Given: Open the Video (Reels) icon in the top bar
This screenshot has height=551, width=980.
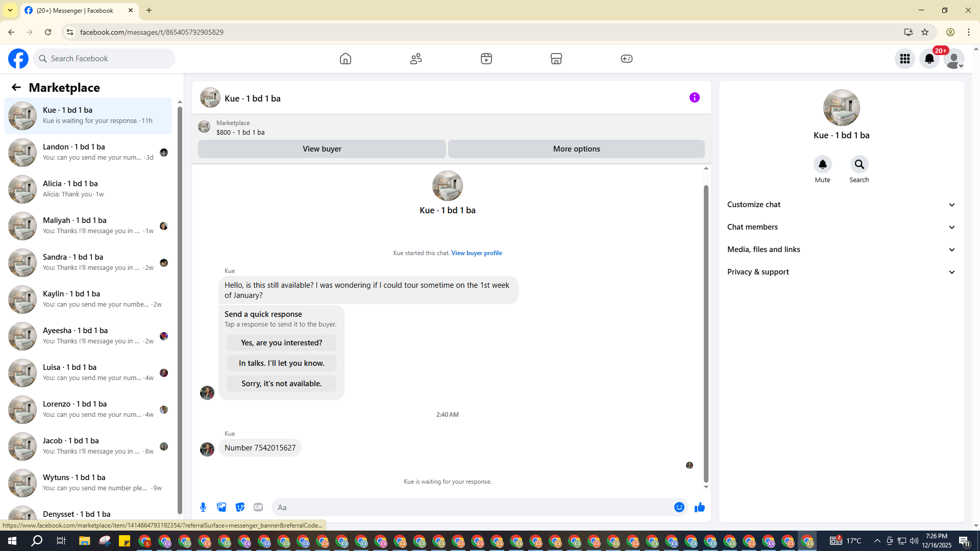Looking at the screenshot, I should [x=486, y=59].
